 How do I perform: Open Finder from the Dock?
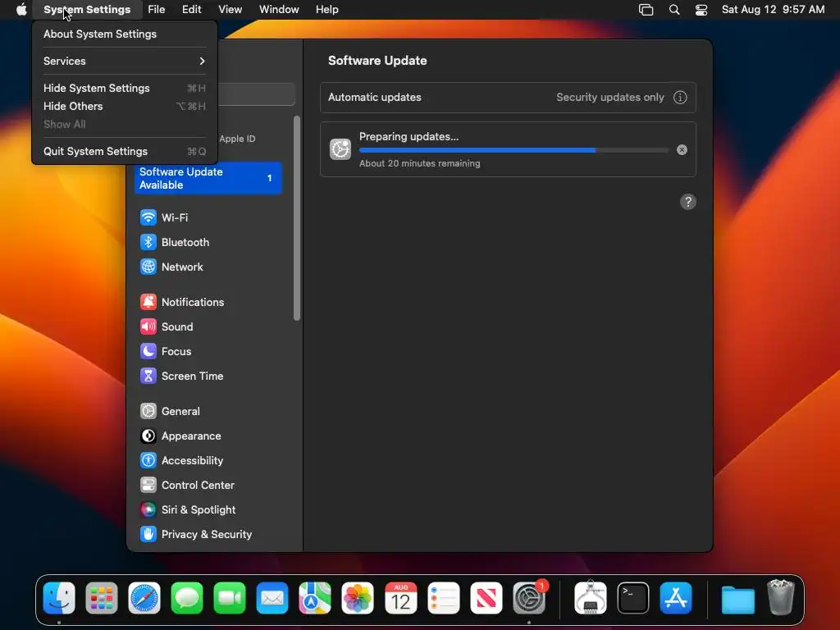[x=59, y=598]
